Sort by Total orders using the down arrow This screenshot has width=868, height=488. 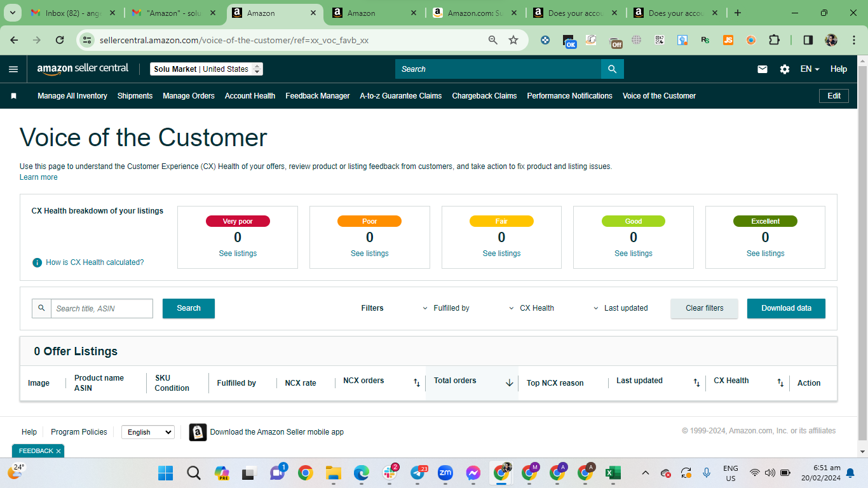coord(510,383)
